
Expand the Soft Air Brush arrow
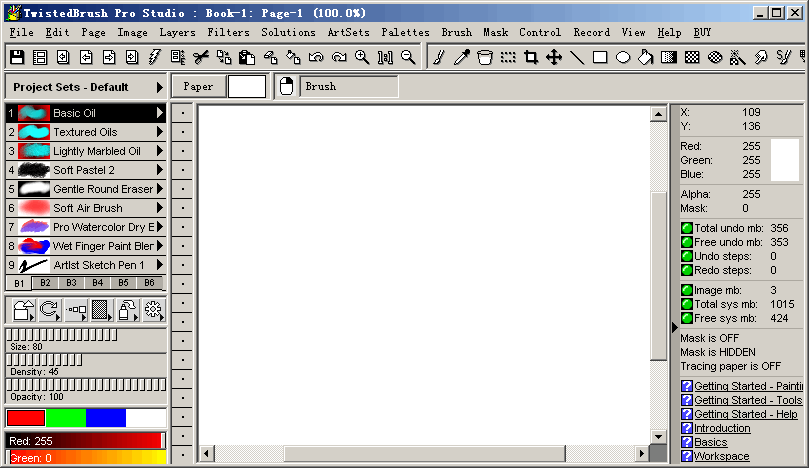(x=159, y=208)
